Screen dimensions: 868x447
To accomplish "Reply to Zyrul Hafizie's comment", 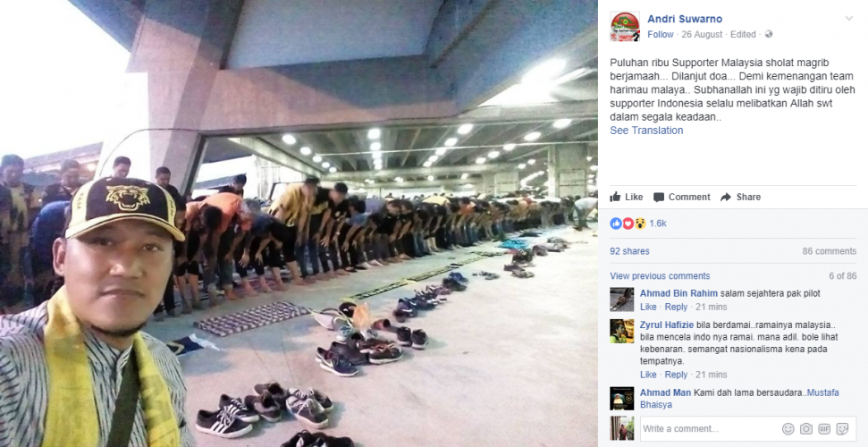I will coord(676,375).
